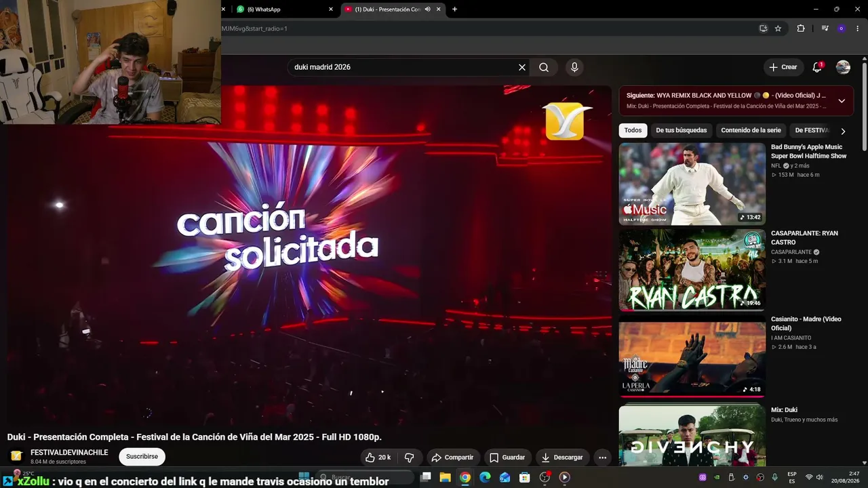Open the Outlook mail app on taskbar
This screenshot has width=868, height=488.
click(505, 477)
